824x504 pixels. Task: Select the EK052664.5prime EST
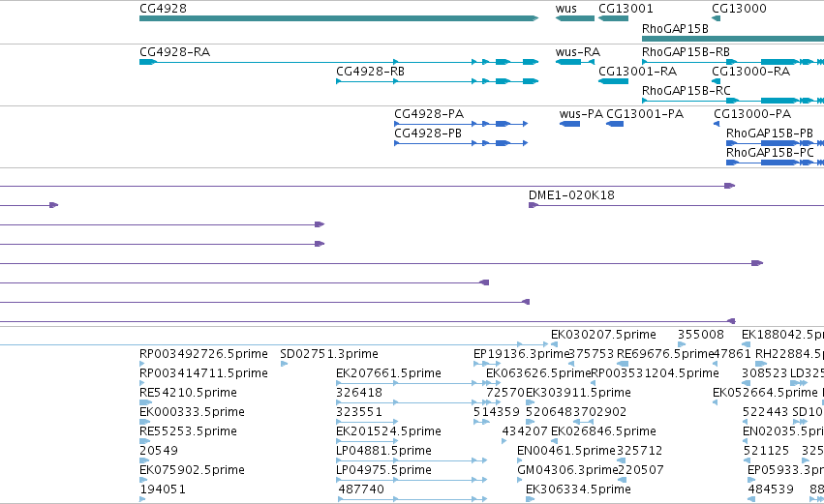point(716,402)
